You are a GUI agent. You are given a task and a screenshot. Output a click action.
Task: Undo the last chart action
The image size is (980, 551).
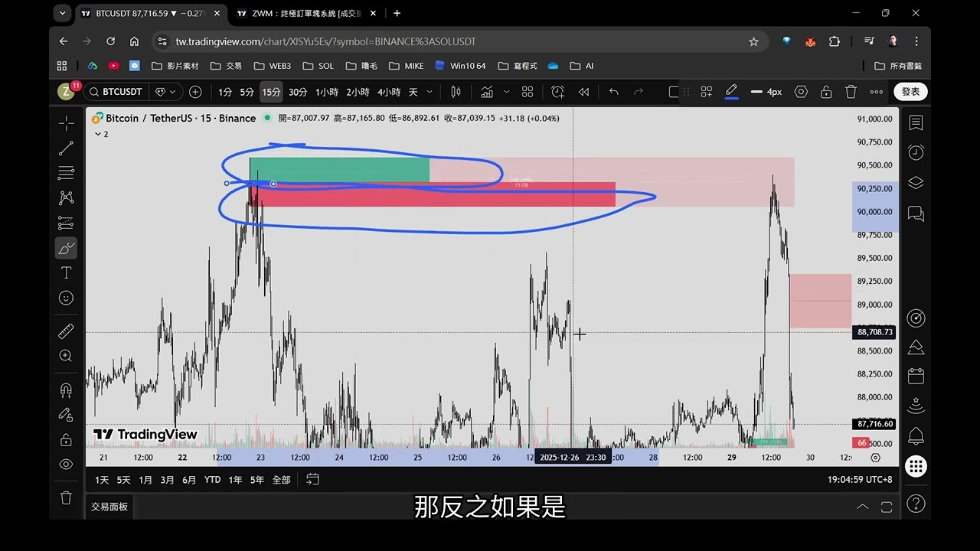(x=613, y=92)
